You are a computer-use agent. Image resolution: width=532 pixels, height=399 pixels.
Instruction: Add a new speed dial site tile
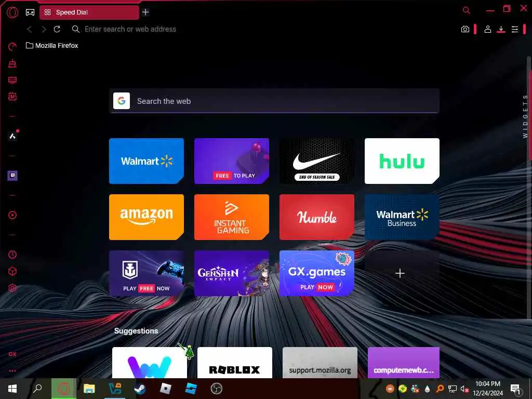pyautogui.click(x=402, y=273)
